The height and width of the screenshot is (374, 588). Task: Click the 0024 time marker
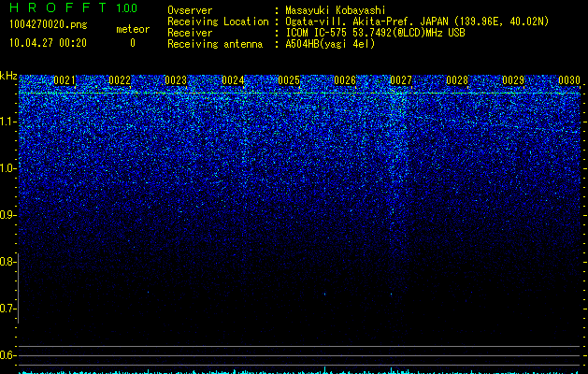click(233, 80)
